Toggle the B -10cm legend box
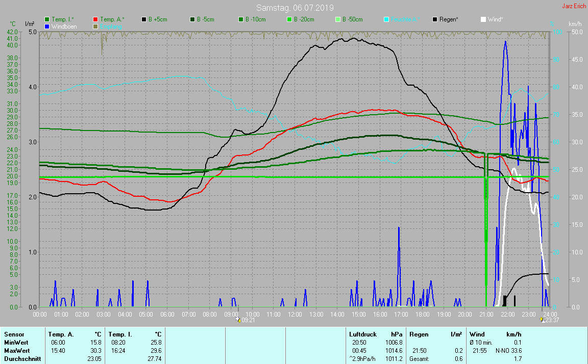Viewport: 588px width, 364px height. click(x=241, y=19)
